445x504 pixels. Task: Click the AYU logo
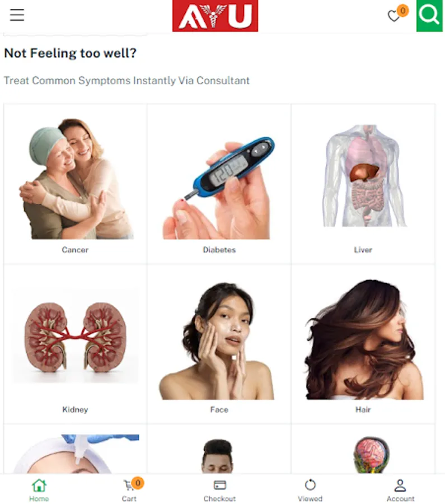(215, 16)
